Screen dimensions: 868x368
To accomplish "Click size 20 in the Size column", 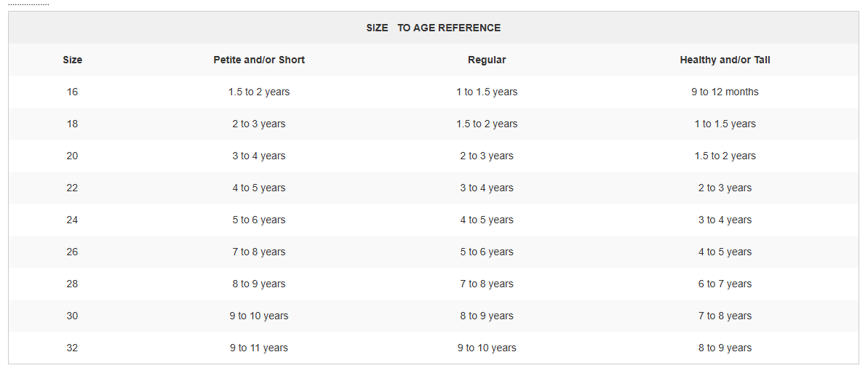I will coord(73,156).
